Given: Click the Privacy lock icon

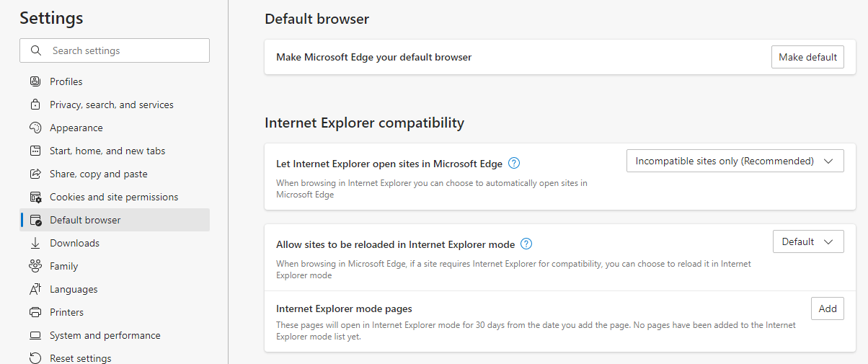Looking at the screenshot, I should click(x=35, y=105).
